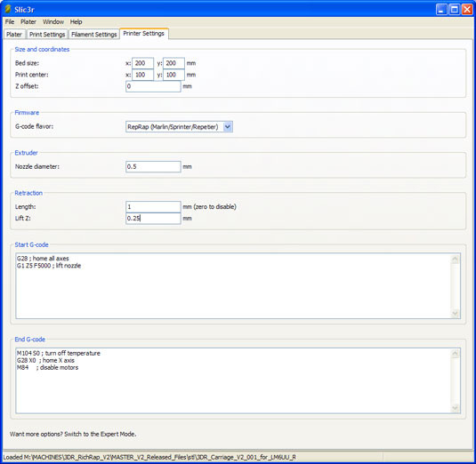Click the Lift Z input field
Screen dimensions: 476x464
[x=153, y=219]
